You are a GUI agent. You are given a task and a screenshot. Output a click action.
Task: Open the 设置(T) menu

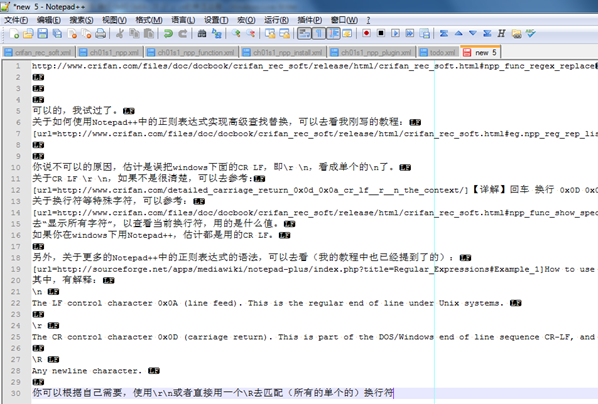(x=216, y=20)
